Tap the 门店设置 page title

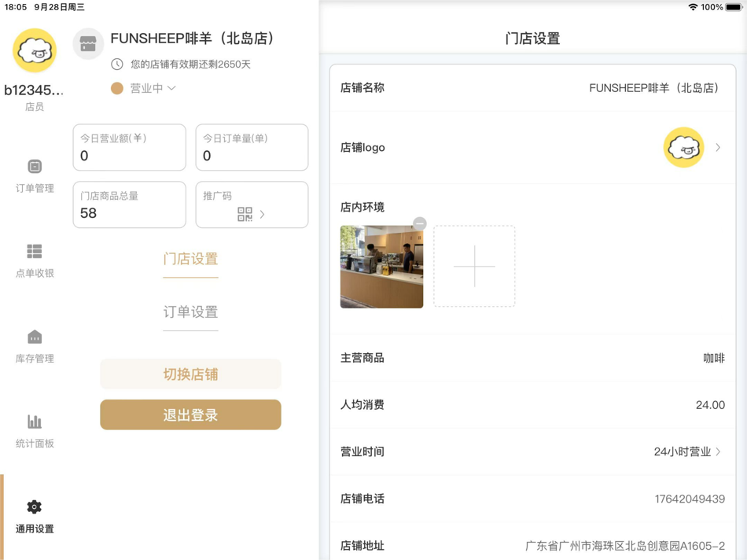(532, 38)
